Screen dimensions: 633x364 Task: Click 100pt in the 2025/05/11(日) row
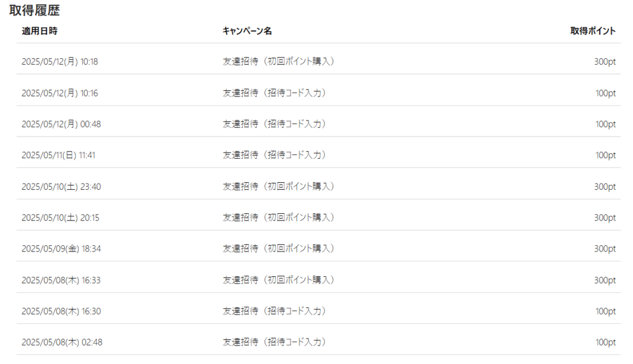click(606, 155)
